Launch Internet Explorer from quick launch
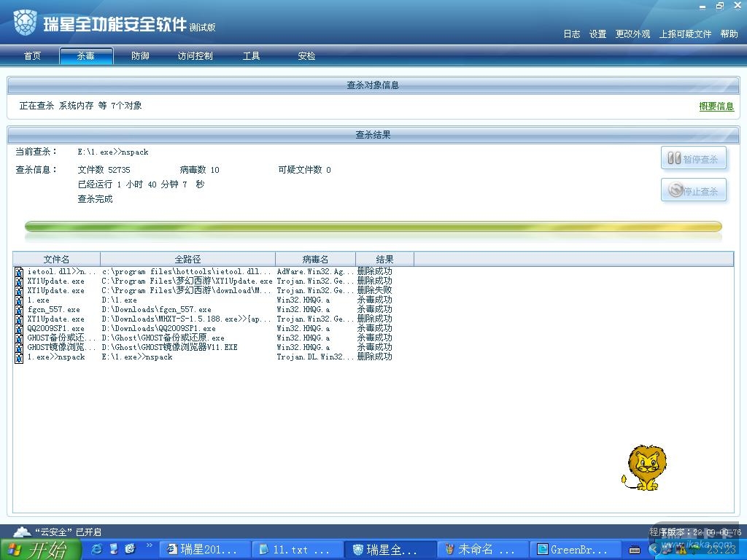Image resolution: width=747 pixels, height=560 pixels. pyautogui.click(x=97, y=550)
